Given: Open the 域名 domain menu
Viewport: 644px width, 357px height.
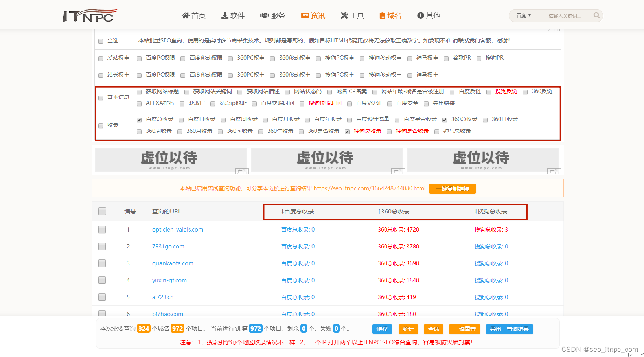Looking at the screenshot, I should point(390,15).
